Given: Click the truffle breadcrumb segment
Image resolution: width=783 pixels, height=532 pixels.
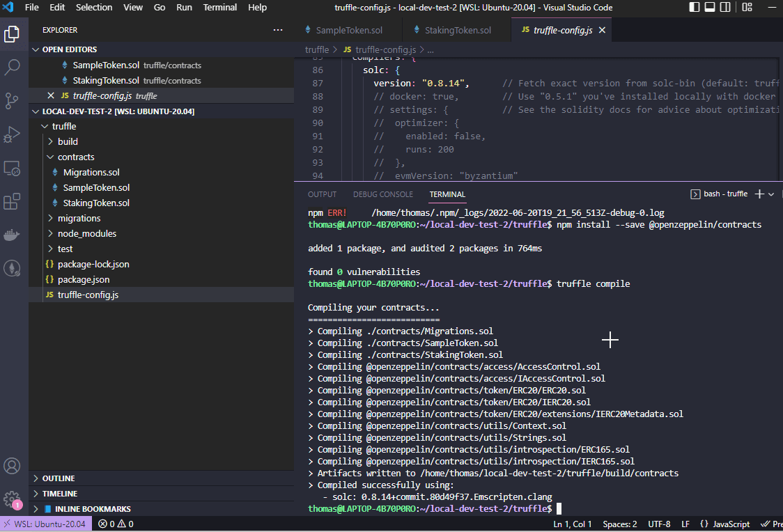Looking at the screenshot, I should (316, 49).
